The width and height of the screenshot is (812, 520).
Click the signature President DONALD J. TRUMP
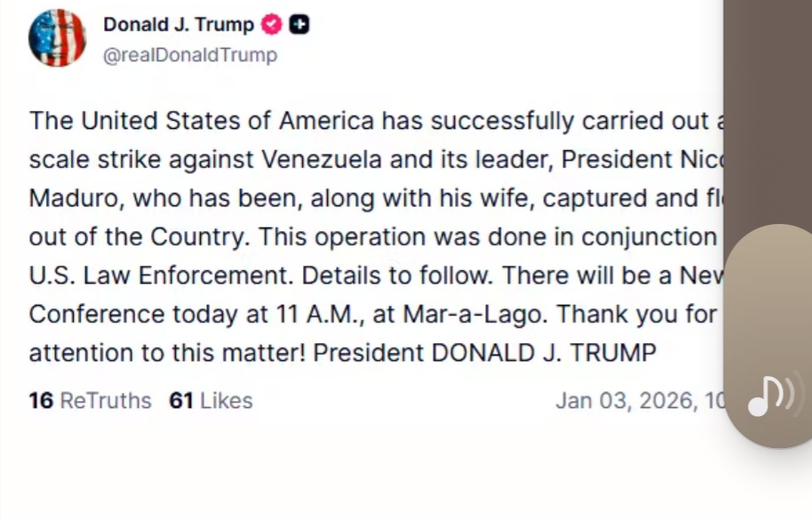point(484,353)
